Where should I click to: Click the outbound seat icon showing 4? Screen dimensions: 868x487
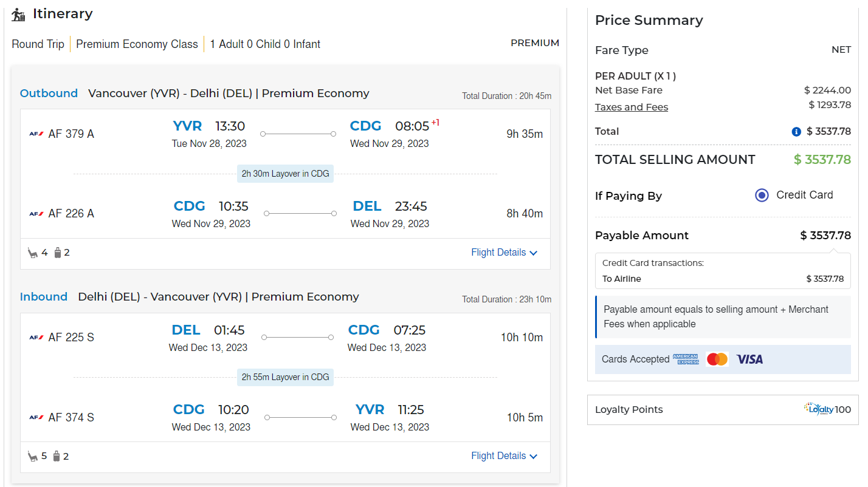tap(33, 253)
